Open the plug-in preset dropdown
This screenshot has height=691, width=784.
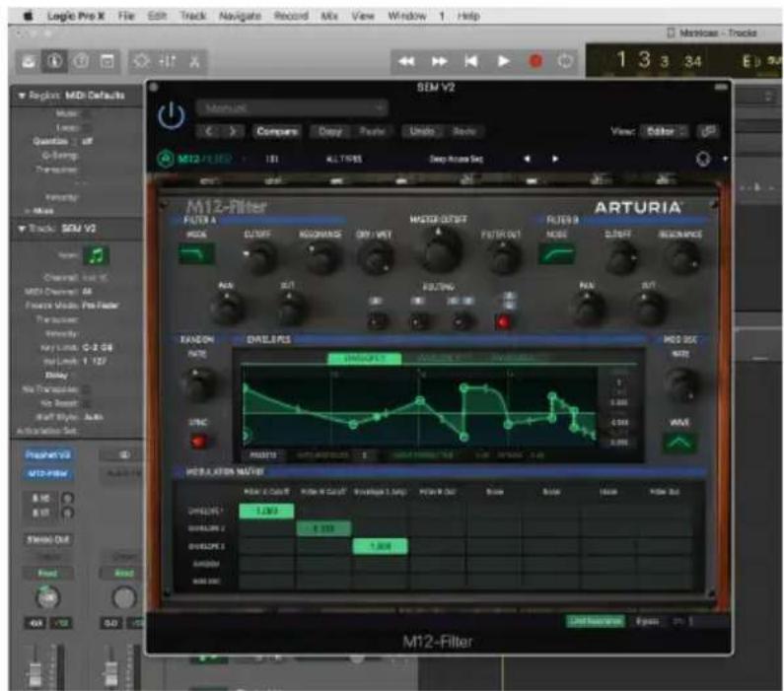(292, 107)
